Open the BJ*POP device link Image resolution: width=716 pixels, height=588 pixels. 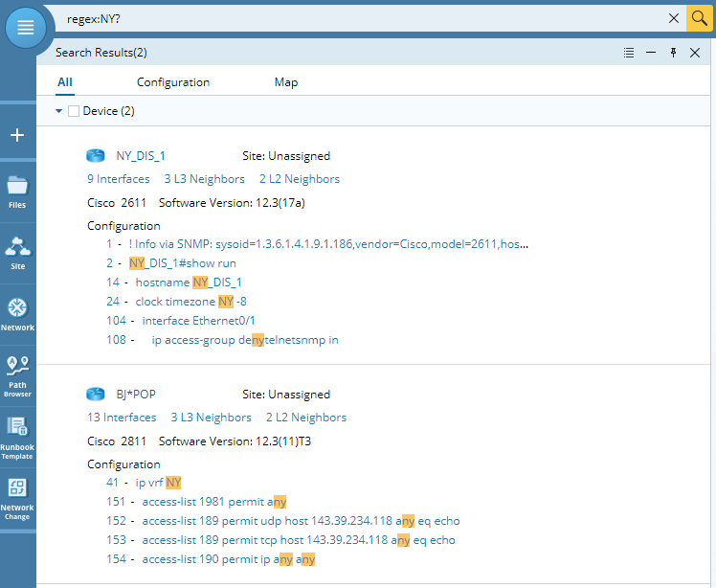(136, 395)
